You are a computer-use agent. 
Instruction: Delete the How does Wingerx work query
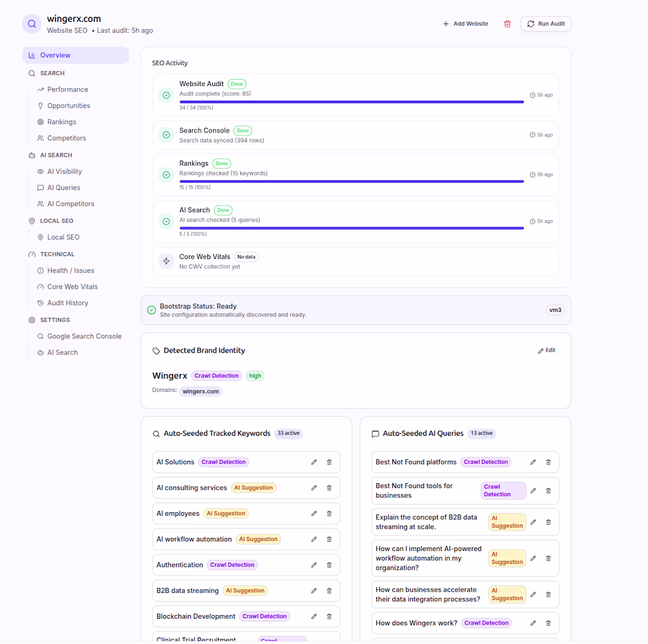548,623
